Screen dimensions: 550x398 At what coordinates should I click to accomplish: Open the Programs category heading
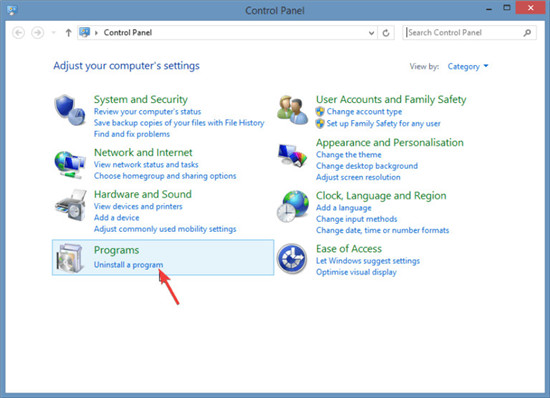(116, 250)
